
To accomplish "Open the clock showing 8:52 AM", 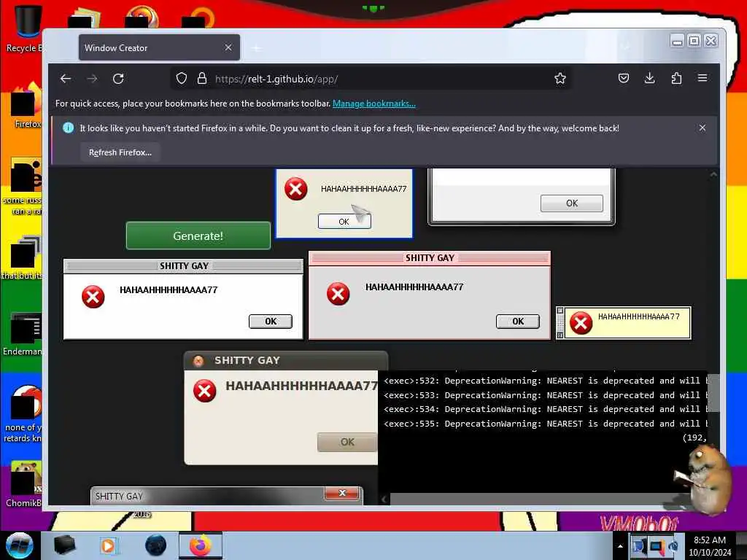I will pos(709,546).
